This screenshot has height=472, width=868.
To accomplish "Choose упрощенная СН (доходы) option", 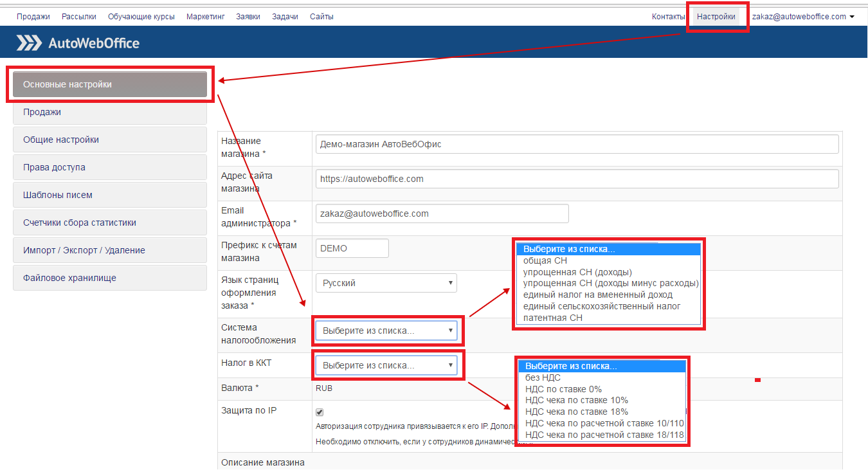I will click(577, 272).
